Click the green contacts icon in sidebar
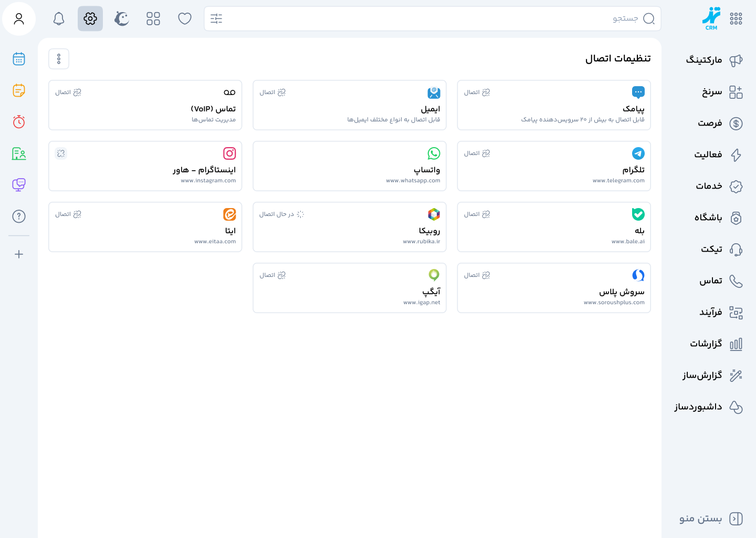 [x=19, y=153]
